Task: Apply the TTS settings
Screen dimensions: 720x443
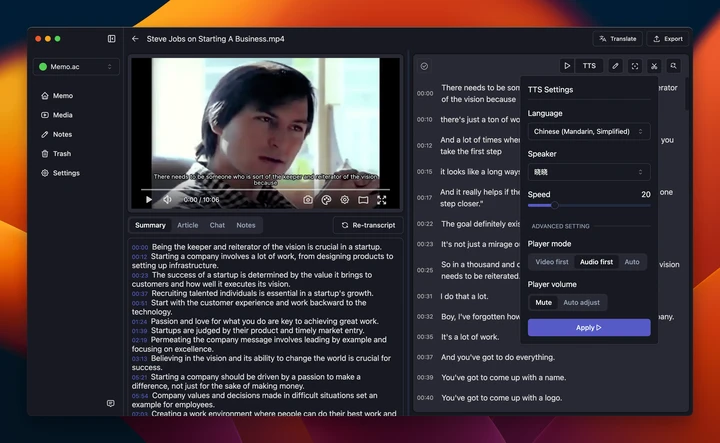Action: [x=589, y=327]
